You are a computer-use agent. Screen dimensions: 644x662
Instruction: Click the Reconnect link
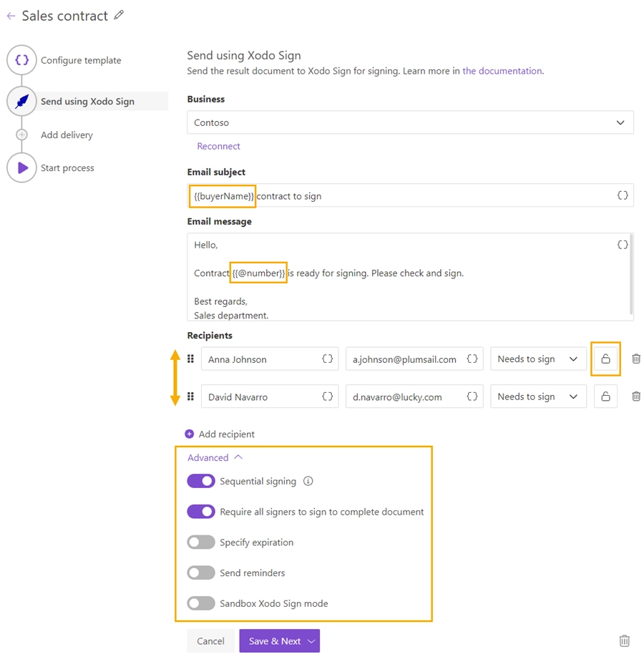218,146
